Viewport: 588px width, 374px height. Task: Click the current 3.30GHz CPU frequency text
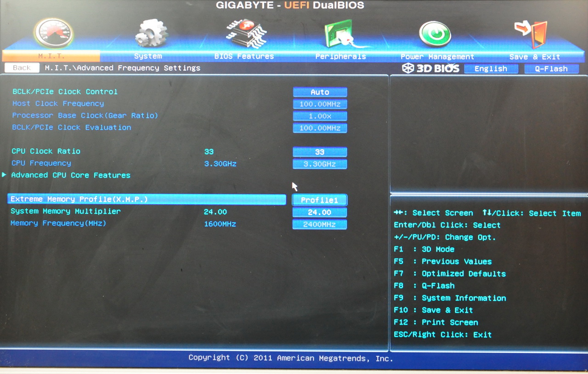pyautogui.click(x=220, y=163)
